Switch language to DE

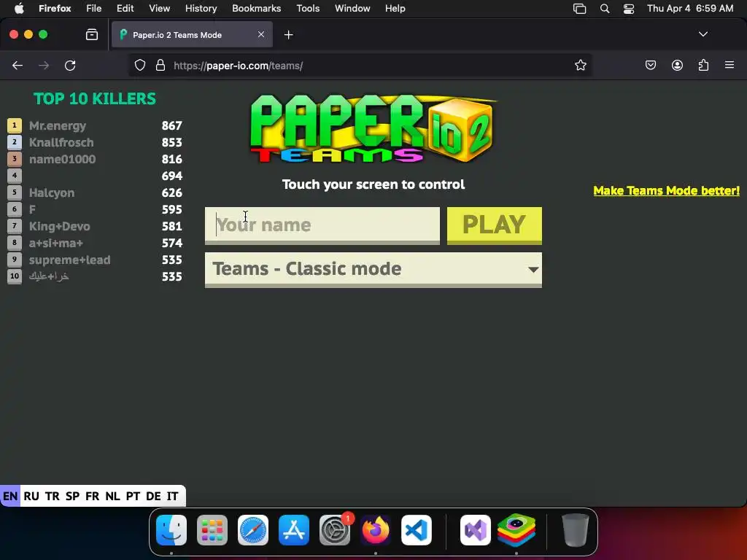(x=153, y=496)
